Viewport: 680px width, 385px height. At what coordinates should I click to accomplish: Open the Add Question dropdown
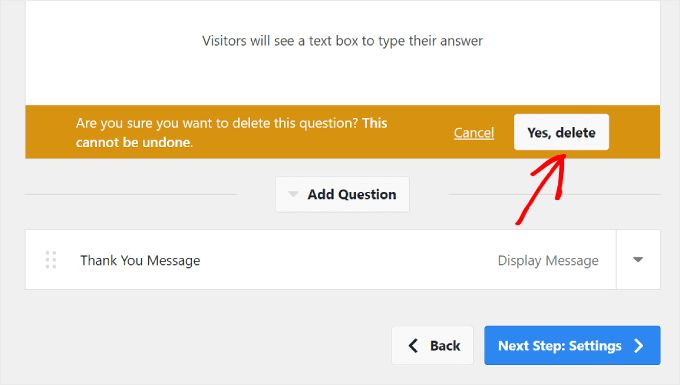click(x=342, y=194)
